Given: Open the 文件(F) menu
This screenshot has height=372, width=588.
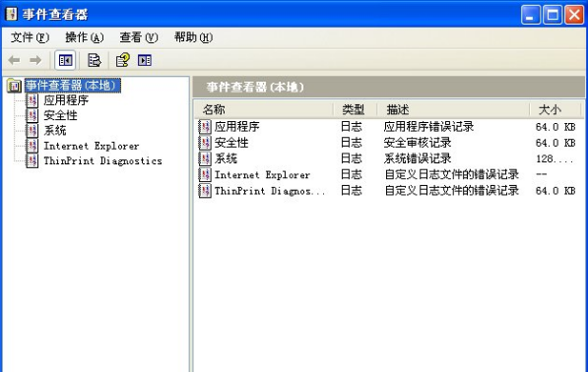Looking at the screenshot, I should pyautogui.click(x=30, y=37).
